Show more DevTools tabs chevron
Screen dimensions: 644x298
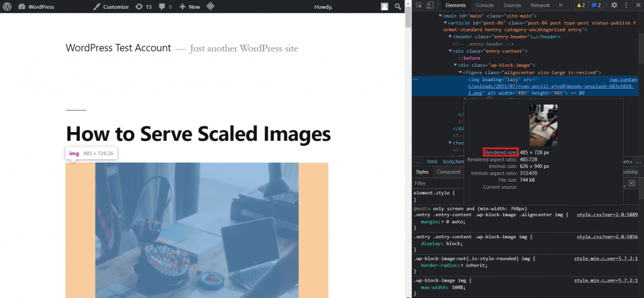click(562, 5)
